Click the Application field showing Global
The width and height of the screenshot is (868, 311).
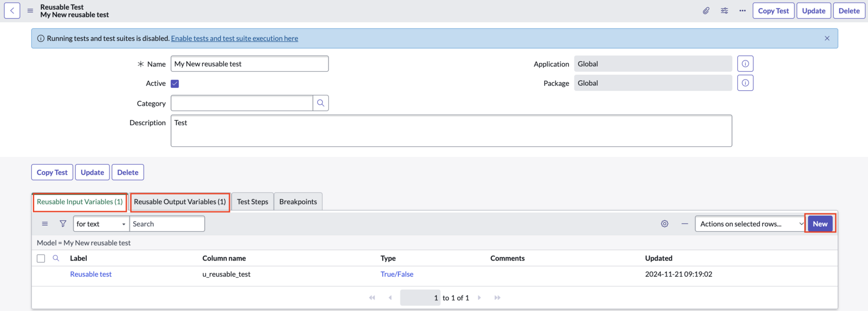[653, 64]
